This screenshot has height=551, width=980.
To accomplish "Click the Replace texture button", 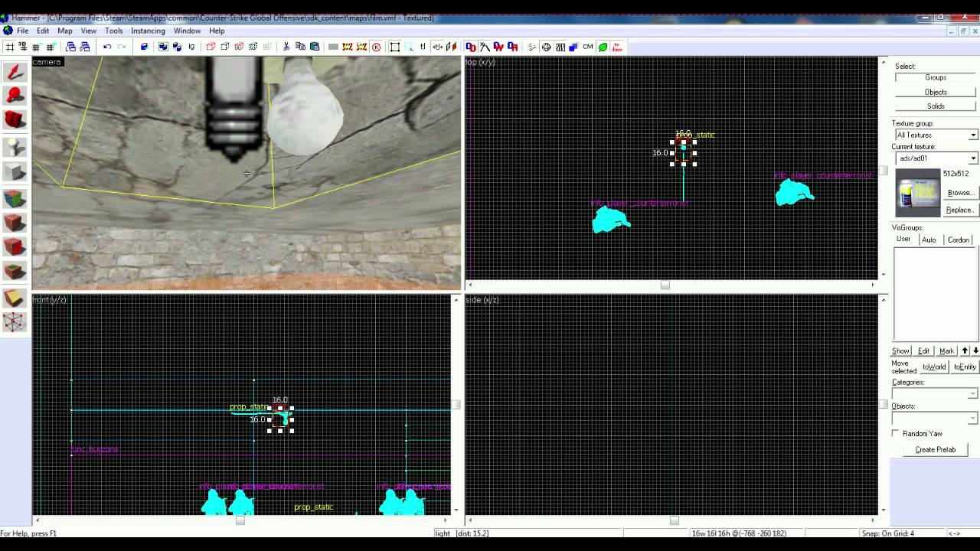I will tap(960, 210).
